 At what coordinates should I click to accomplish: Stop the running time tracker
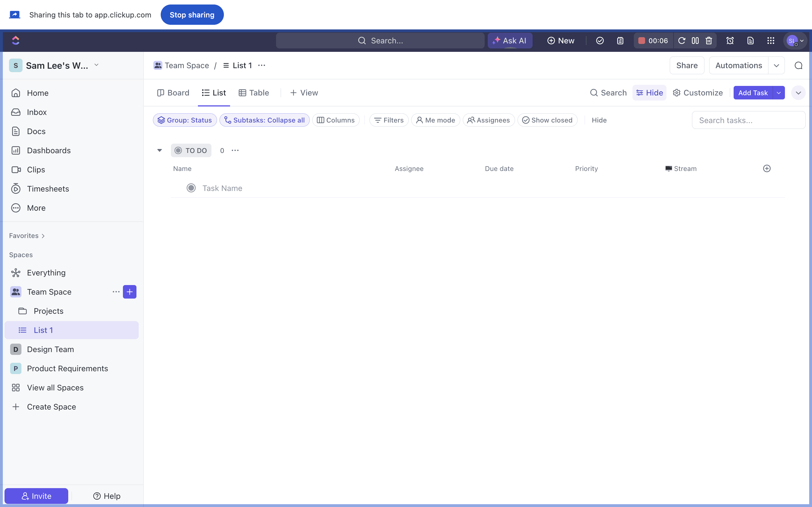click(x=641, y=41)
